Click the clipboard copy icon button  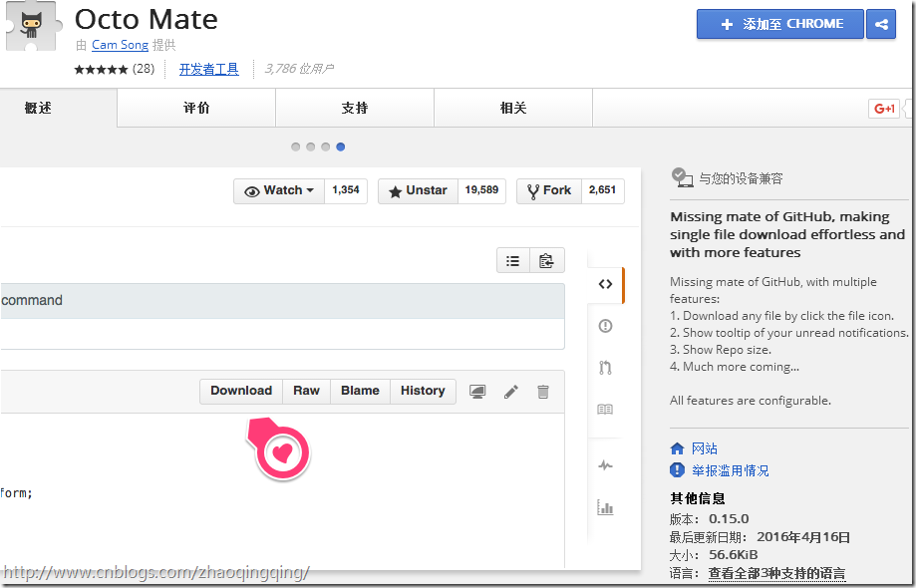[547, 260]
